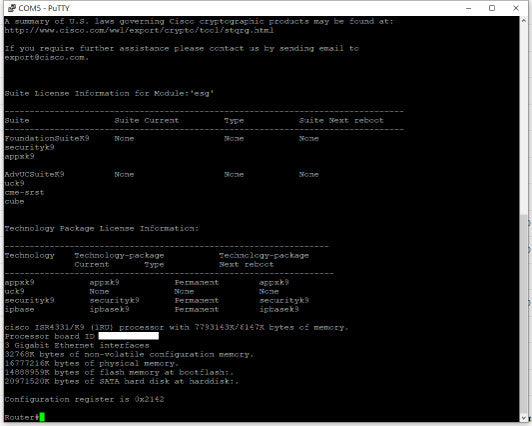The width and height of the screenshot is (532, 426).
Task: Click the scrollbar down arrow
Action: [524, 418]
